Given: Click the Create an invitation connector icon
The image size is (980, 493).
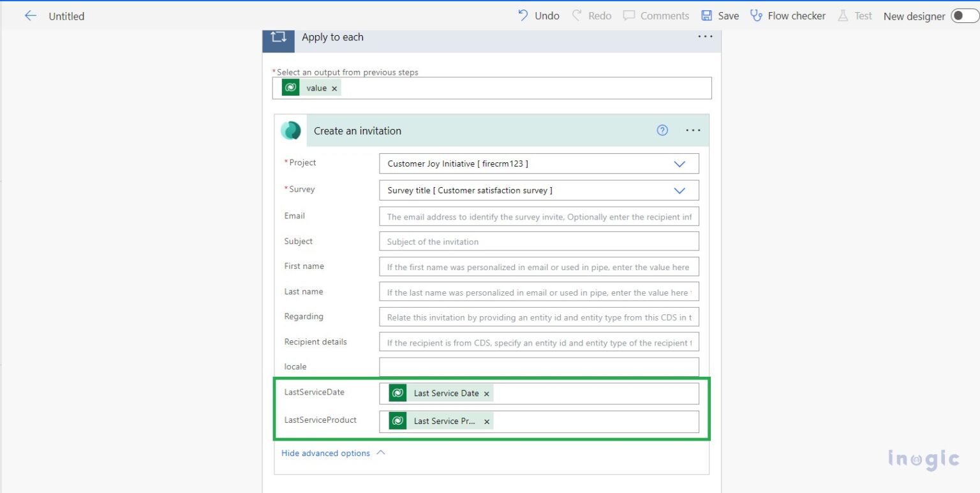Looking at the screenshot, I should (x=292, y=130).
